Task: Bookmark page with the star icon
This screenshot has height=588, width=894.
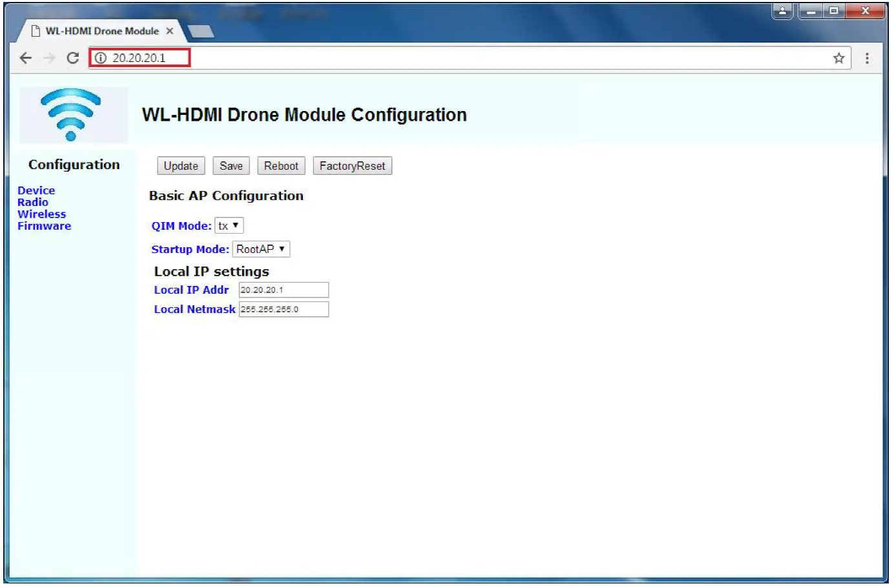Action: pos(838,58)
